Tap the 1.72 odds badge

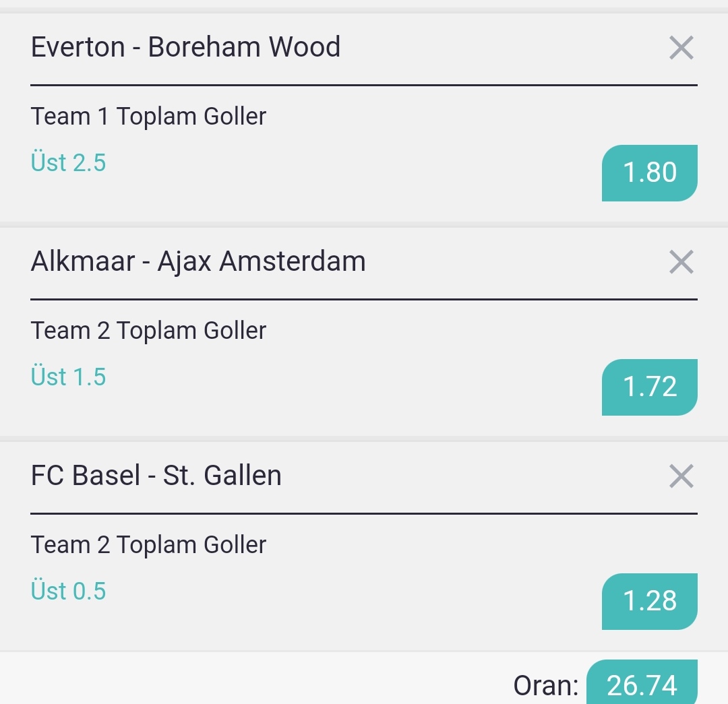coord(650,387)
